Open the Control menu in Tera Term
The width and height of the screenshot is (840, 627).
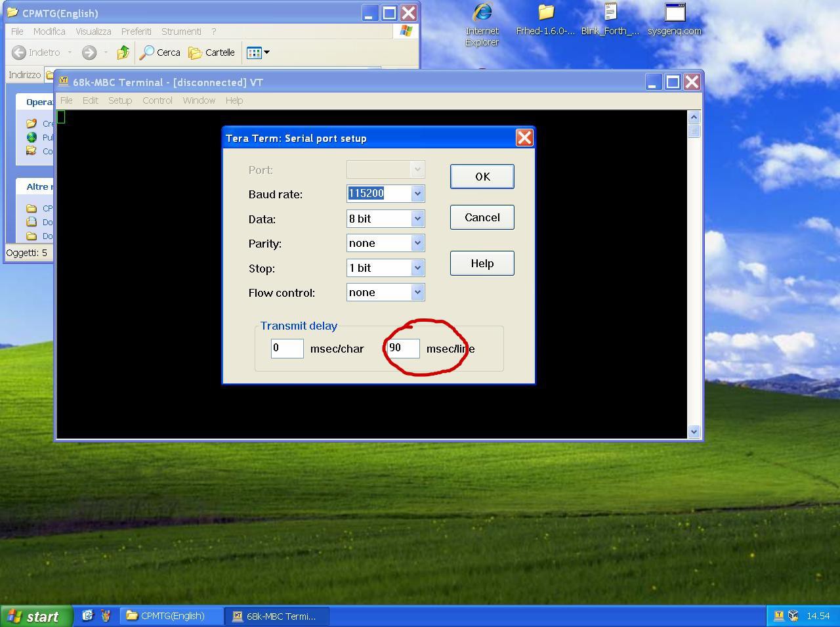tap(157, 100)
